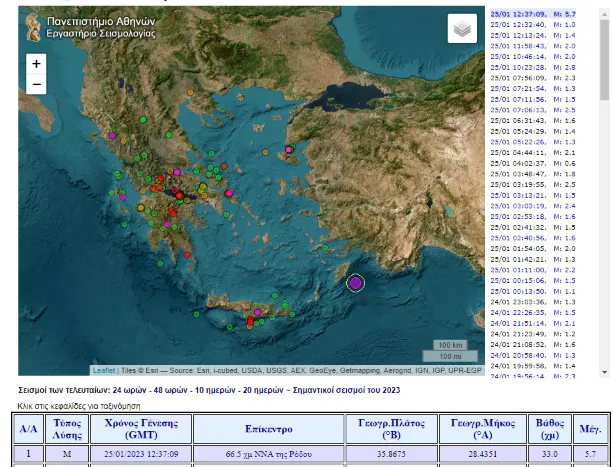This screenshot has width=613, height=467.
Task: Click epicenter cell 66.5 χμ ΝΝΑ της Ρόδου
Action: tap(269, 454)
